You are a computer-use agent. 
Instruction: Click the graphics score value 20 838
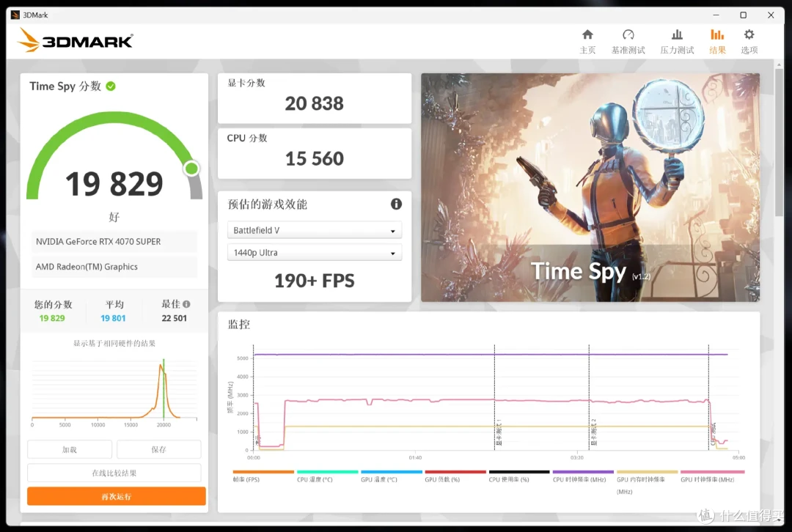314,103
